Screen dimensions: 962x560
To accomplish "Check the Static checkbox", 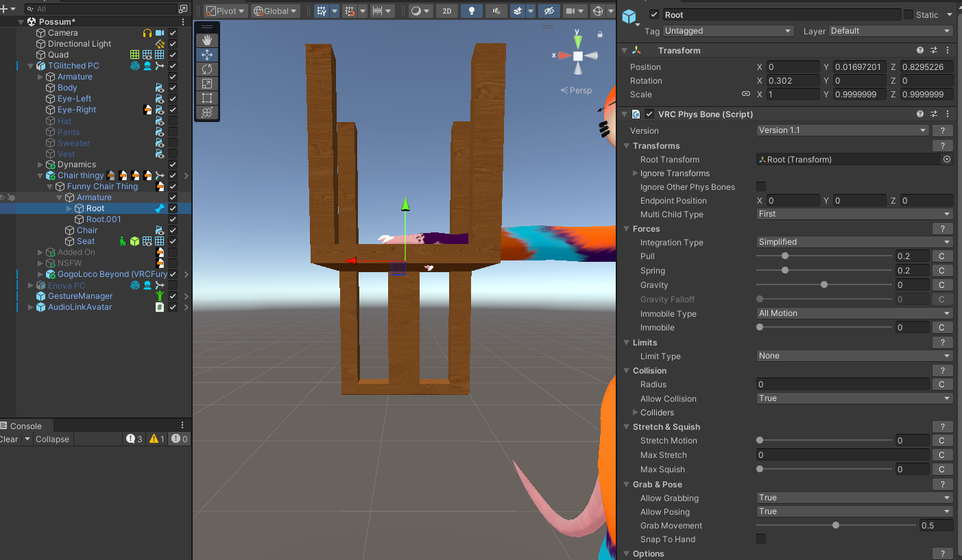I will pos(909,14).
